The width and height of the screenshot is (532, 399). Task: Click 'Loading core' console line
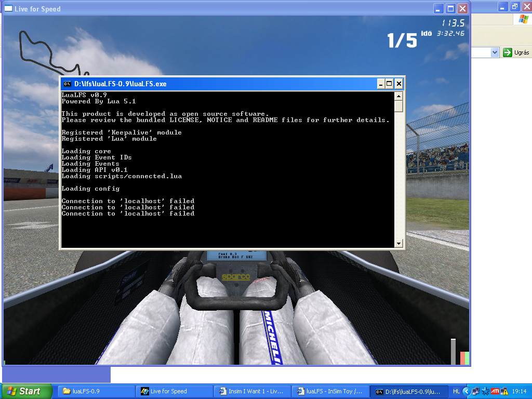coord(86,151)
